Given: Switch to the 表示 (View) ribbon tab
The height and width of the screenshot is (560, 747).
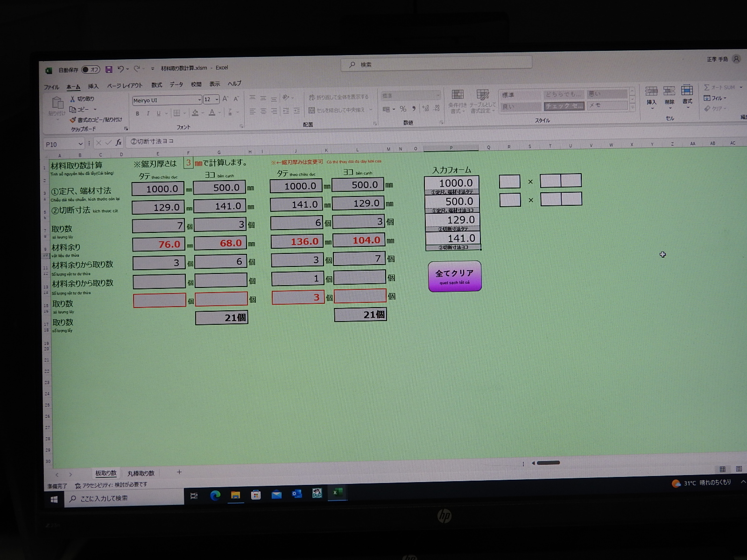Looking at the screenshot, I should pyautogui.click(x=215, y=84).
